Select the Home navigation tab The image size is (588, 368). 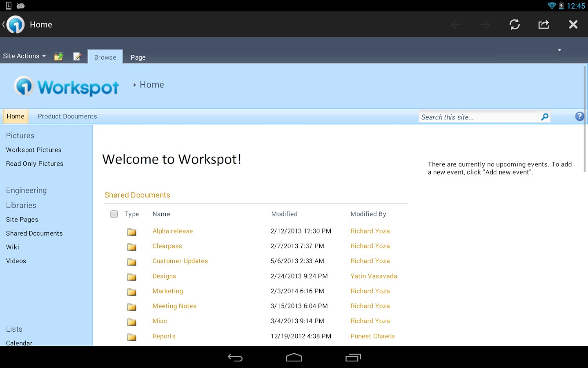coord(16,116)
